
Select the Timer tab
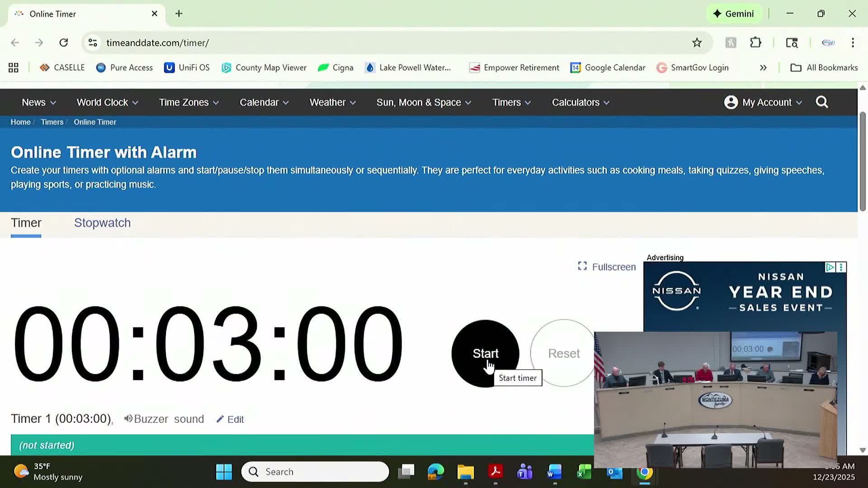tap(26, 223)
